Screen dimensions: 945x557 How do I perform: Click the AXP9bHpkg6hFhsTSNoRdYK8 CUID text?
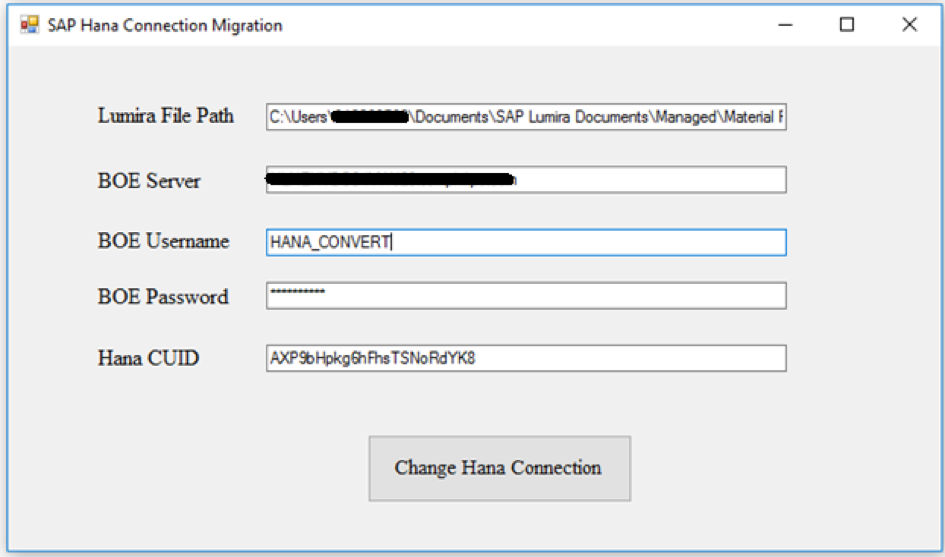click(372, 358)
